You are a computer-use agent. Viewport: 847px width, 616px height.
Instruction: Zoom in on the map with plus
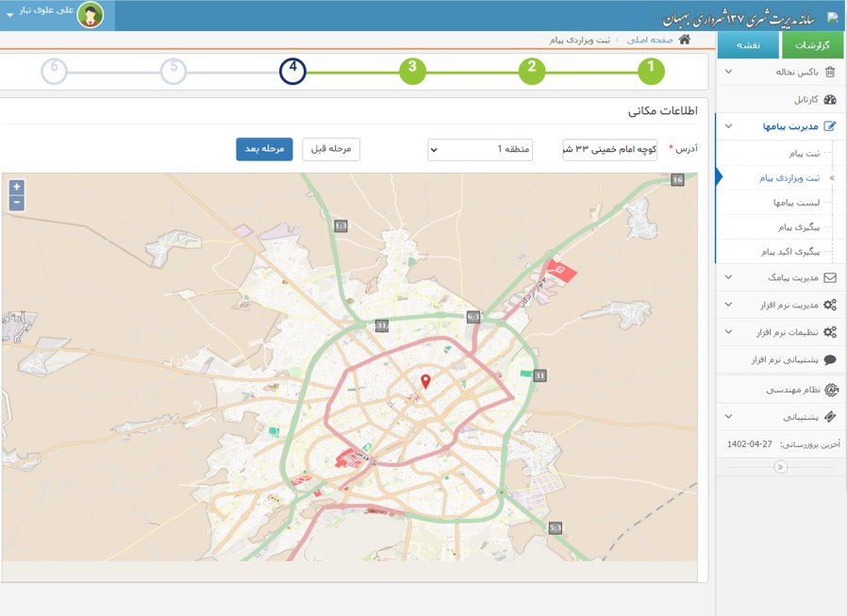click(16, 188)
